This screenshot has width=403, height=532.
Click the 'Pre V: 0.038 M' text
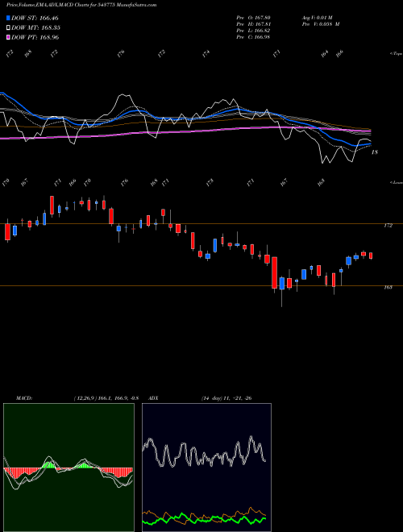pyautogui.click(x=321, y=23)
